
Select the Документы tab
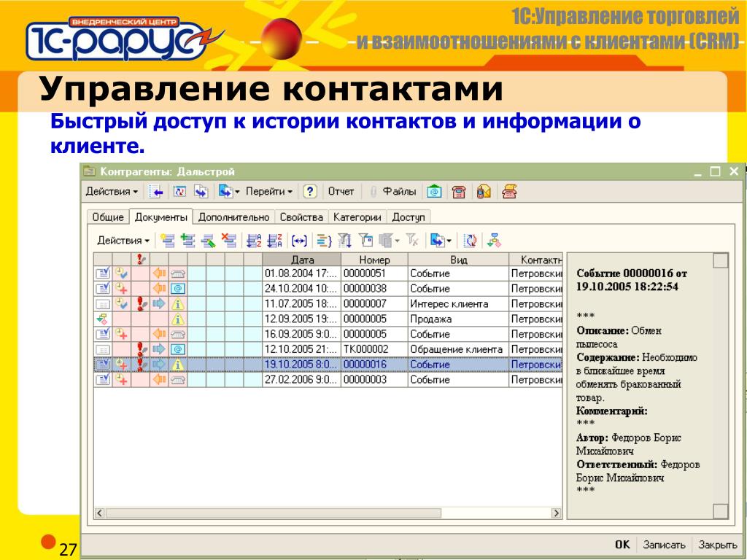point(161,217)
